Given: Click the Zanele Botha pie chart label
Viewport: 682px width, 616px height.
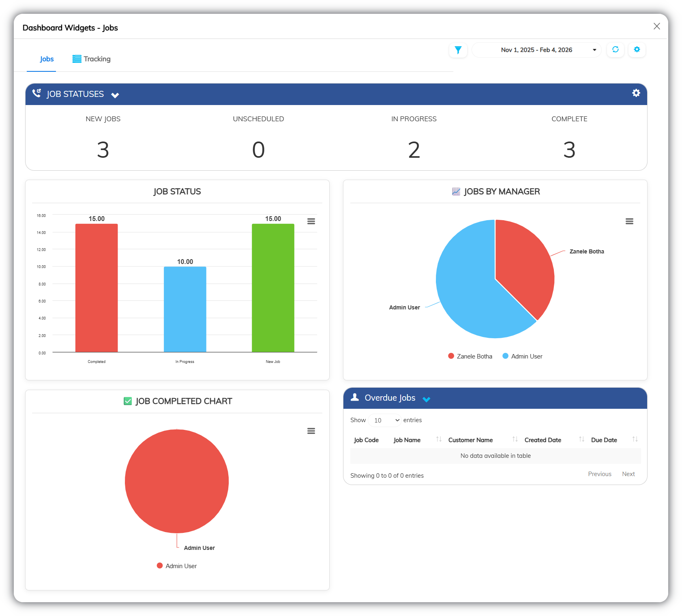Looking at the screenshot, I should 587,251.
